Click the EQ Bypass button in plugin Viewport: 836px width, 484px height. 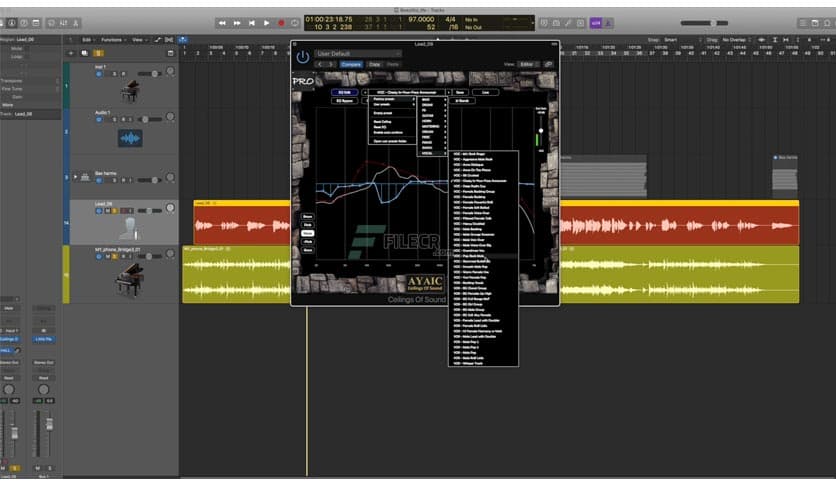pyautogui.click(x=344, y=101)
